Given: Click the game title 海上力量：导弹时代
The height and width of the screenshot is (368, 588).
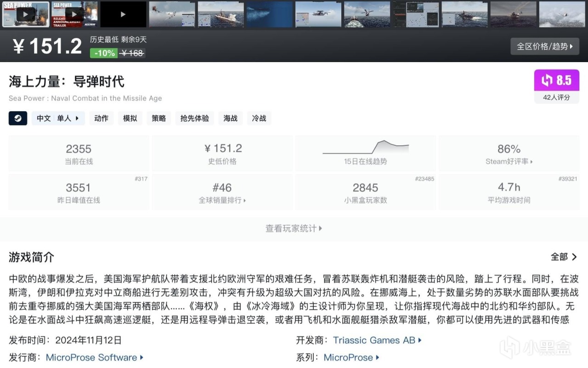Looking at the screenshot, I should (67, 81).
